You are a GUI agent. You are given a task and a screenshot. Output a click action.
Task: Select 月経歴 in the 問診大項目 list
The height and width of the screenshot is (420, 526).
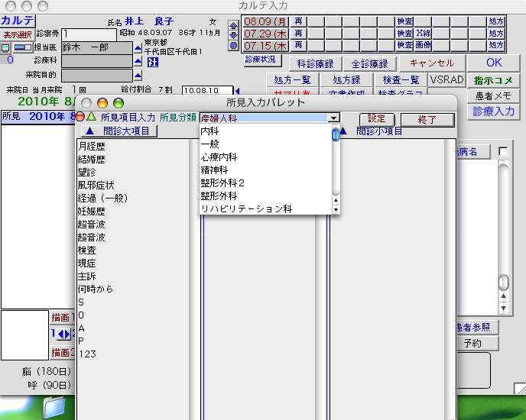tap(92, 147)
